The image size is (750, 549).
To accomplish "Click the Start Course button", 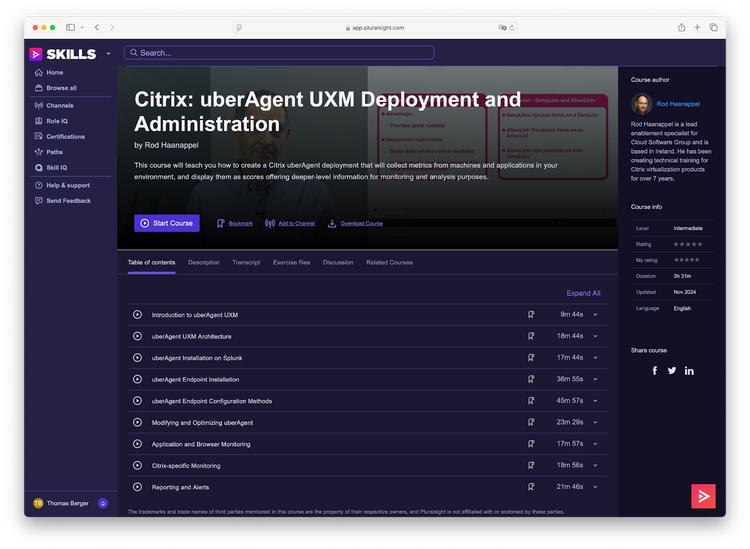I will point(166,223).
